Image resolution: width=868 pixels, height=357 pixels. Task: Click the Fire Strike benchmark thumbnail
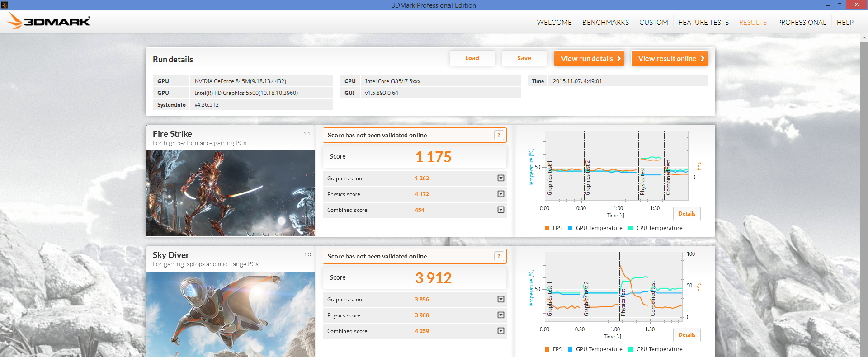[x=231, y=193]
